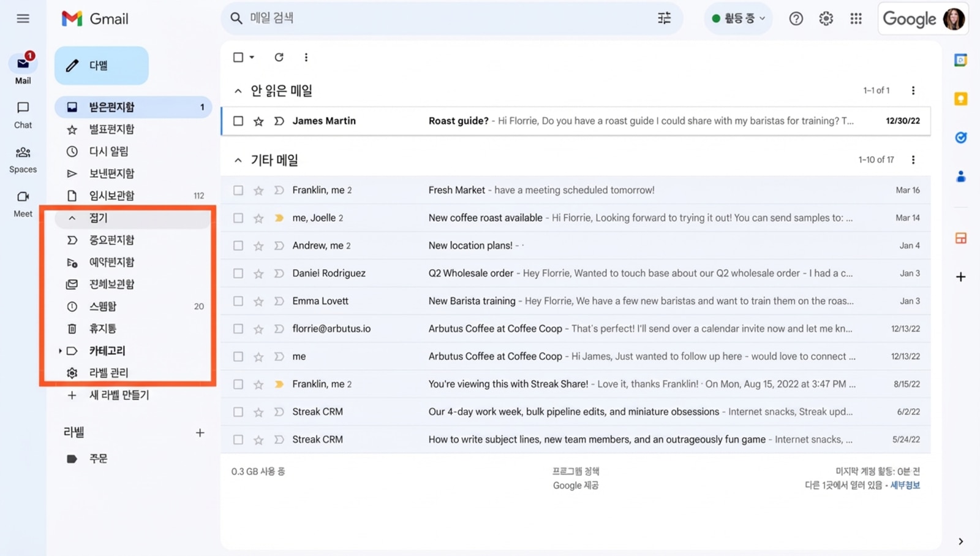The height and width of the screenshot is (556, 980).
Task: Check the checkbox on James Martin's email
Action: pos(238,121)
